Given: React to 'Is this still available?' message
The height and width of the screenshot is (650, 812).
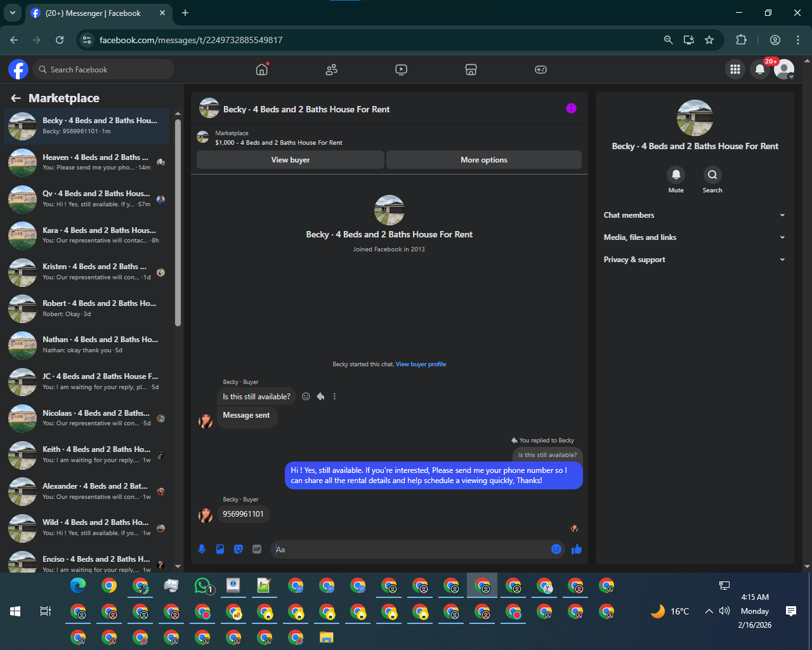Looking at the screenshot, I should pyautogui.click(x=306, y=396).
